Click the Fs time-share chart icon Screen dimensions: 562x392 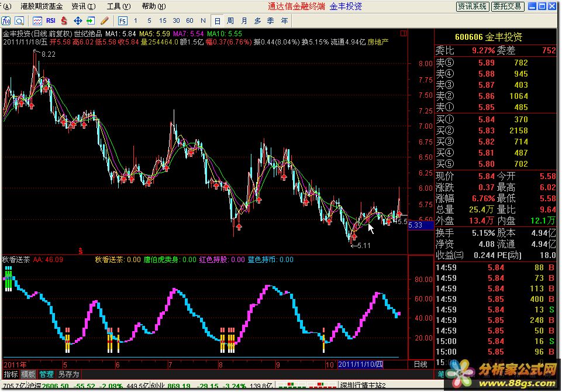(x=123, y=21)
